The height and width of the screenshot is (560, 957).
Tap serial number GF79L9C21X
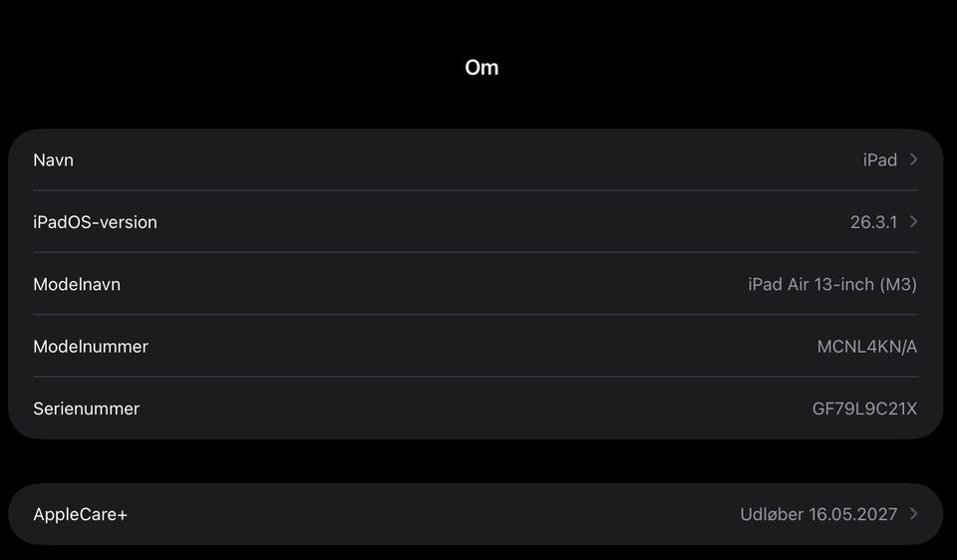(x=864, y=409)
